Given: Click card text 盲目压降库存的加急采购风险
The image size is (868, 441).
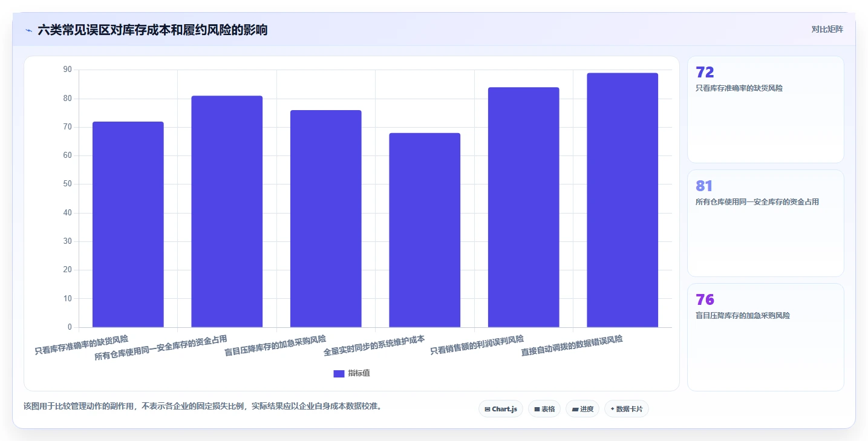Looking at the screenshot, I should pos(743,316).
